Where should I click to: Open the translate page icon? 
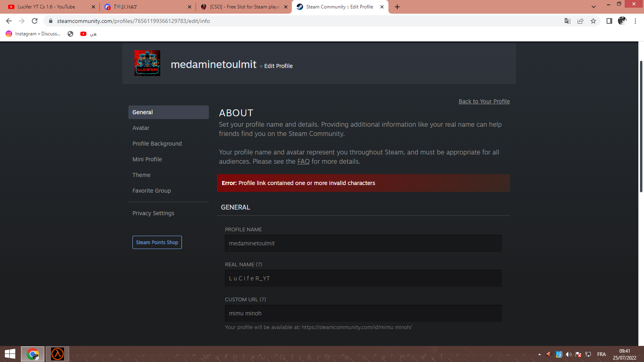(568, 21)
